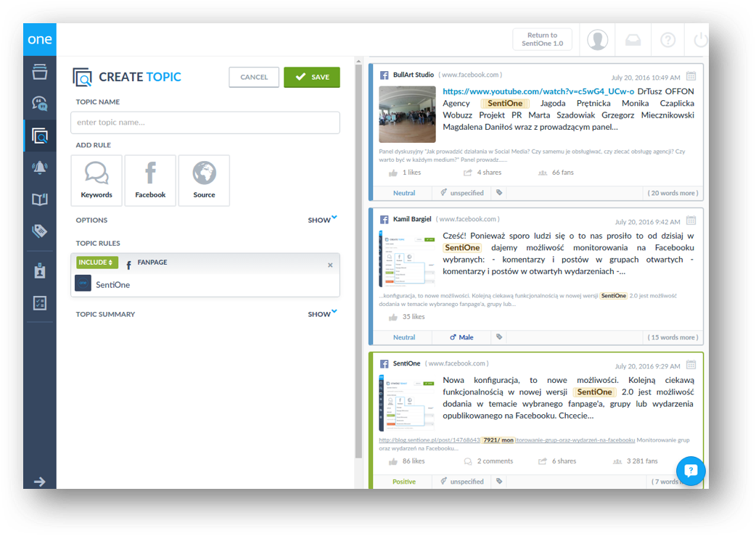Change Neutral sentiment on Kamil Bargiel post
The width and height of the screenshot is (756, 536).
(403, 337)
